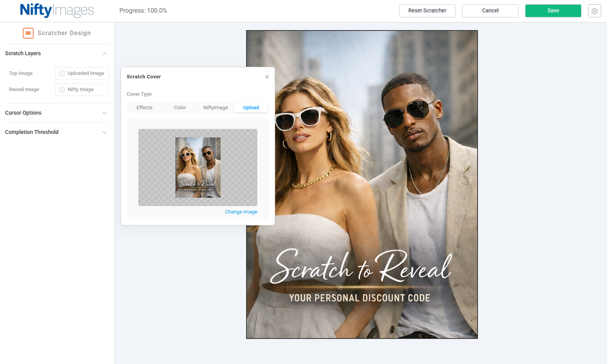
Task: Choose the NiftyImage cover type tab
Action: point(216,108)
